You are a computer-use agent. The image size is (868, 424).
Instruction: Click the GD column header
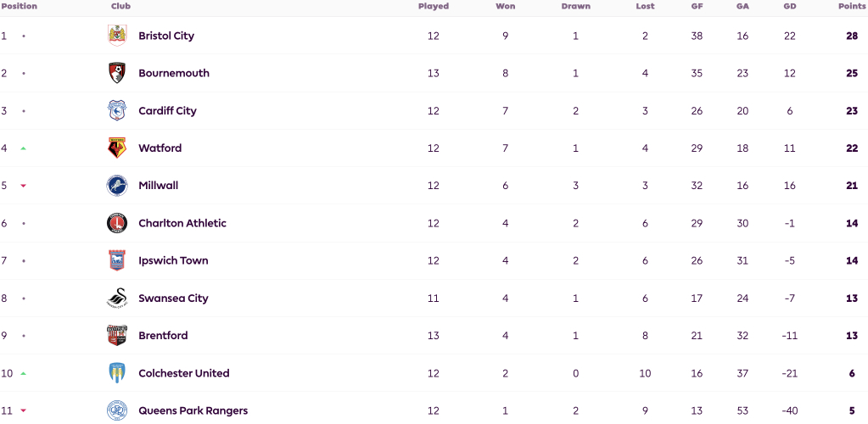789,6
